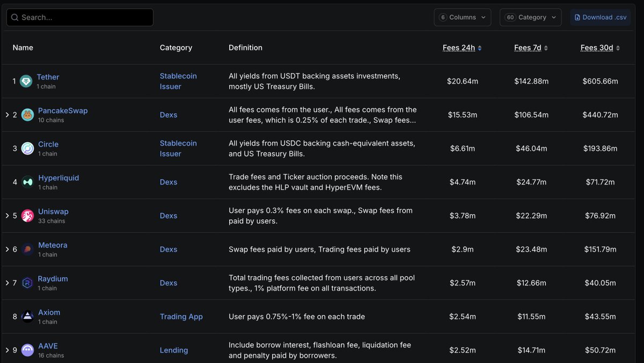Click Meteora's $23.48m 7d fees value

coord(531,249)
